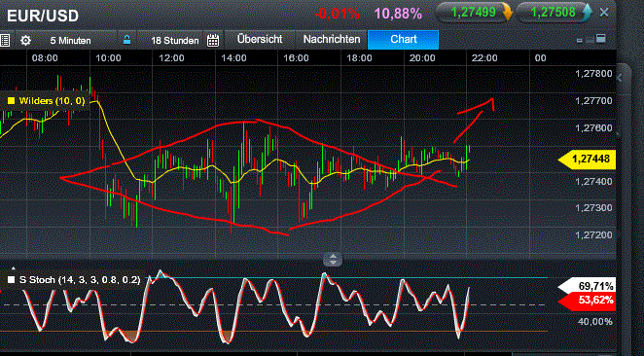Select the Chart tab
The width and height of the screenshot is (644, 356).
click(404, 40)
